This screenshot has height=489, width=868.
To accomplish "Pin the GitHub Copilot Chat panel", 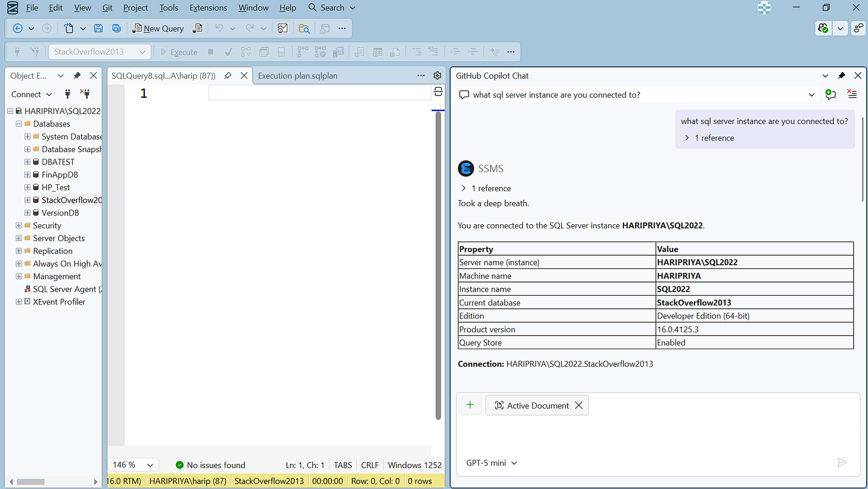I will 841,76.
